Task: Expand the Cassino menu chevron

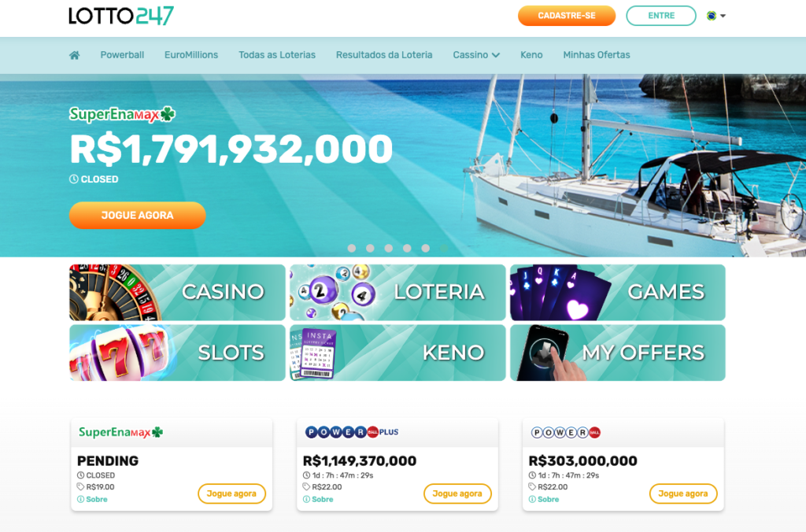Action: click(x=496, y=55)
